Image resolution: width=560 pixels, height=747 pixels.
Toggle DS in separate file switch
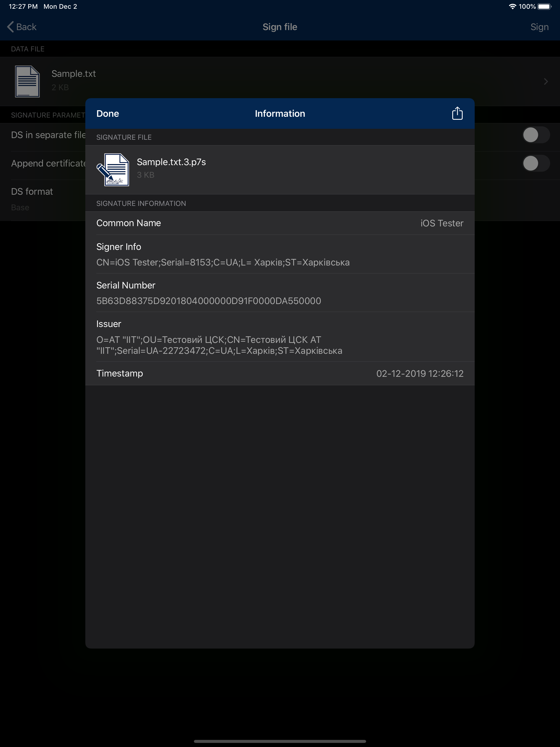[x=536, y=135]
